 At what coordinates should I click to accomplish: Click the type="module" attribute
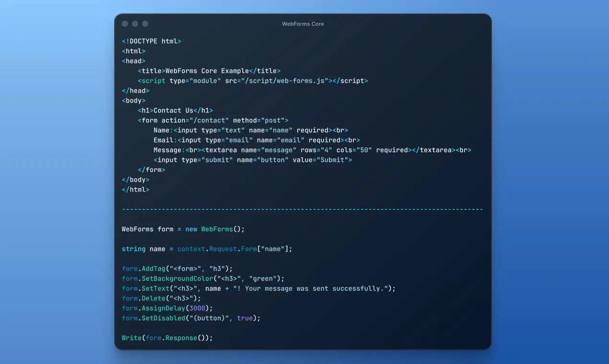195,81
